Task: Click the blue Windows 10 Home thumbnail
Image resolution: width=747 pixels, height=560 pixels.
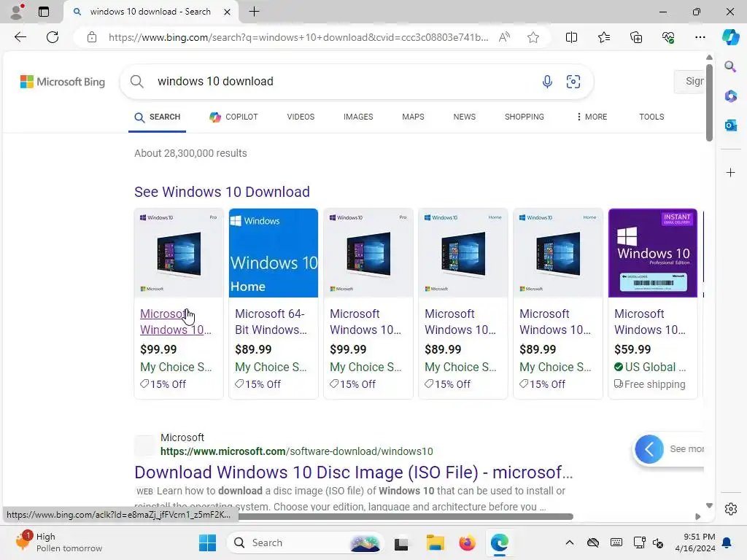Action: click(x=274, y=253)
